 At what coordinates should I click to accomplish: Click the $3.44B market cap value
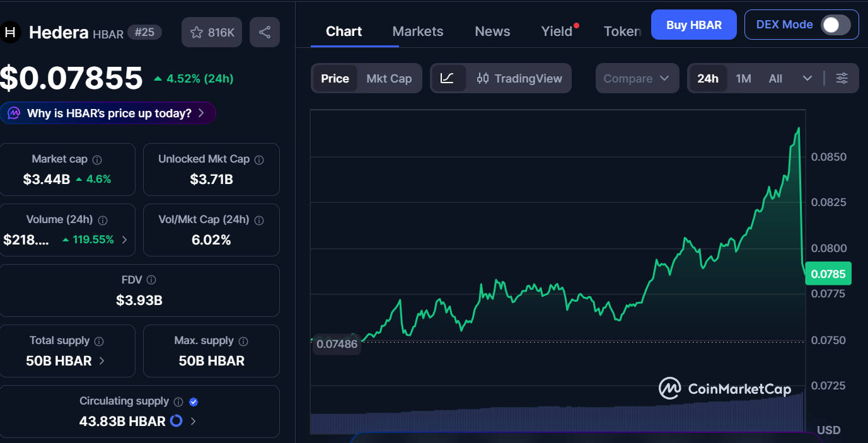pos(47,179)
